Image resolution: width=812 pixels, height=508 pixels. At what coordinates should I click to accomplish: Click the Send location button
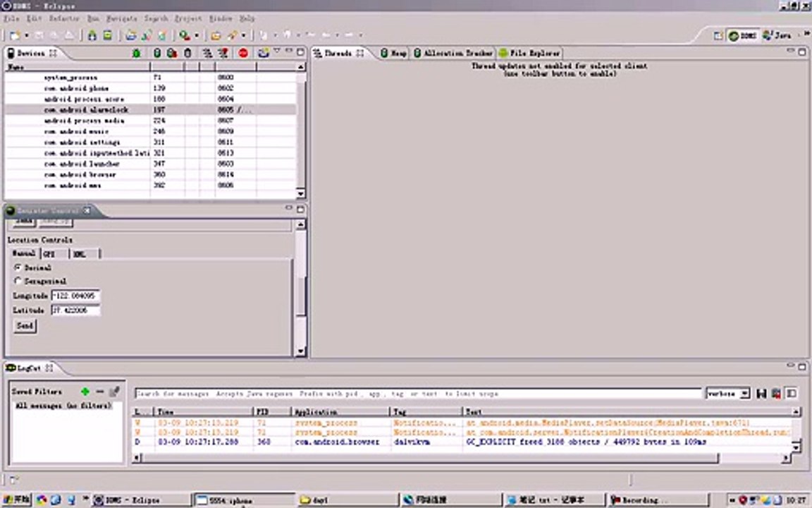tap(25, 325)
